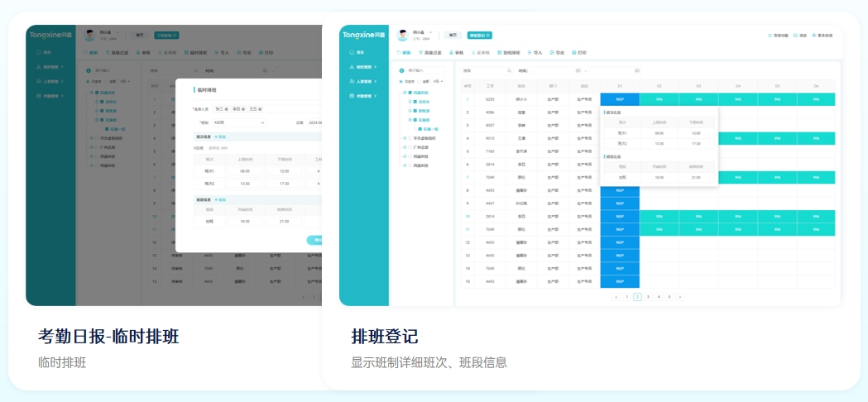Screen dimensions: 868x402
Task: Expand 人事管理 menu in right panel sidebar
Action: point(363,81)
